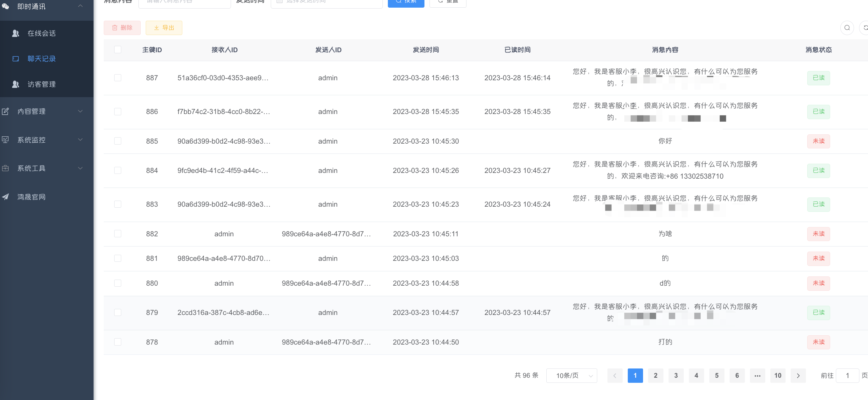The width and height of the screenshot is (868, 400).
Task: Click receiver ID 51a36cf0-03d0-4353-aee9…
Action: (223, 78)
